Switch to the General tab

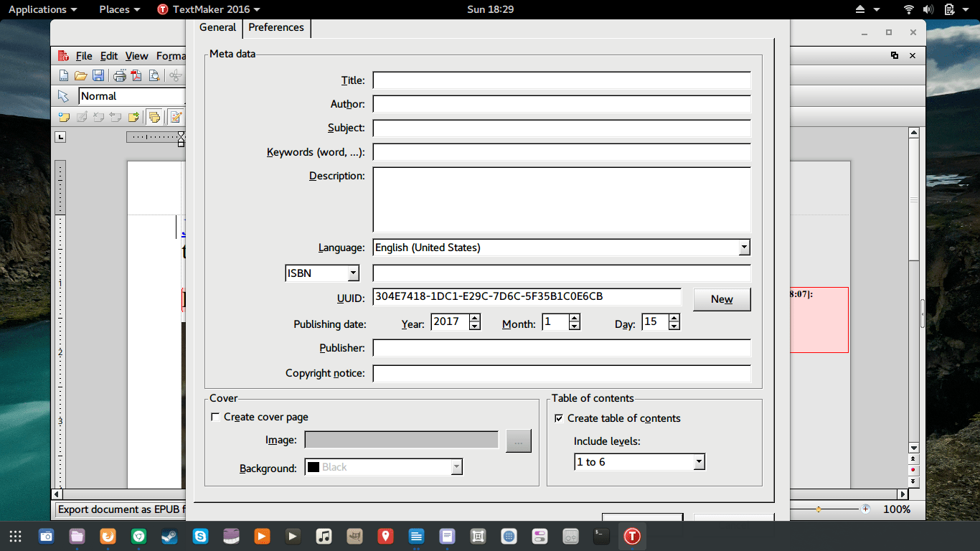coord(217,27)
